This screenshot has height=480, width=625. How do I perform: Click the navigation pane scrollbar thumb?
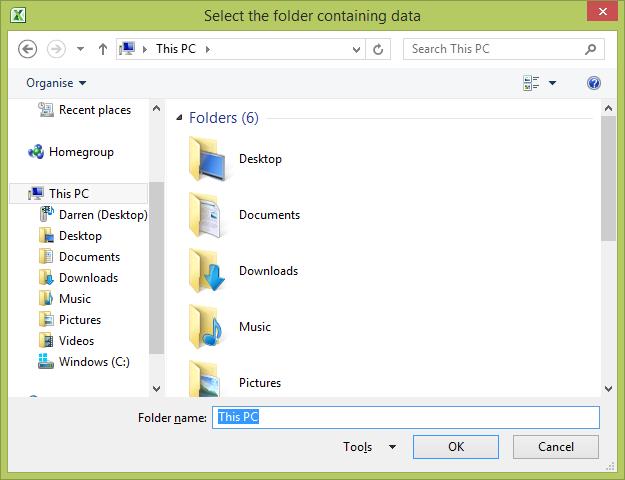click(x=156, y=268)
